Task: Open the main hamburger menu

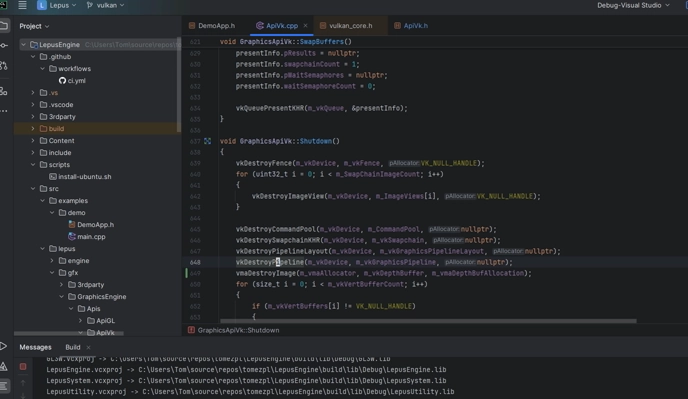Action: (22, 5)
